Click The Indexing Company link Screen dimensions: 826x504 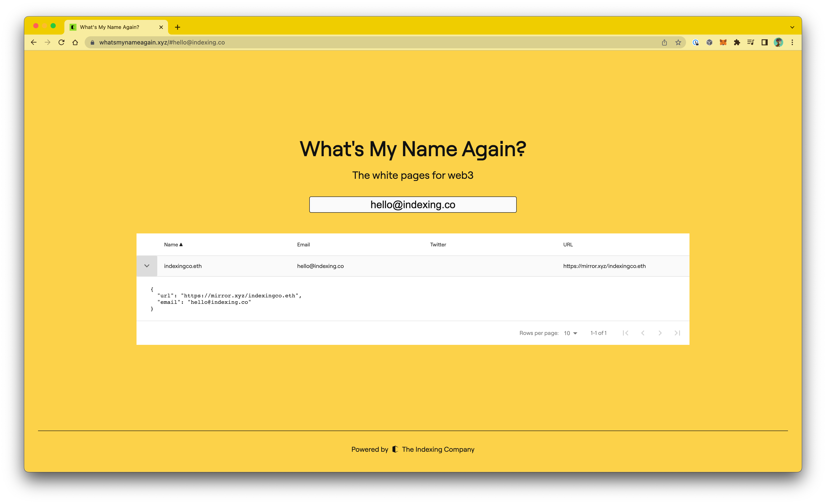point(438,449)
